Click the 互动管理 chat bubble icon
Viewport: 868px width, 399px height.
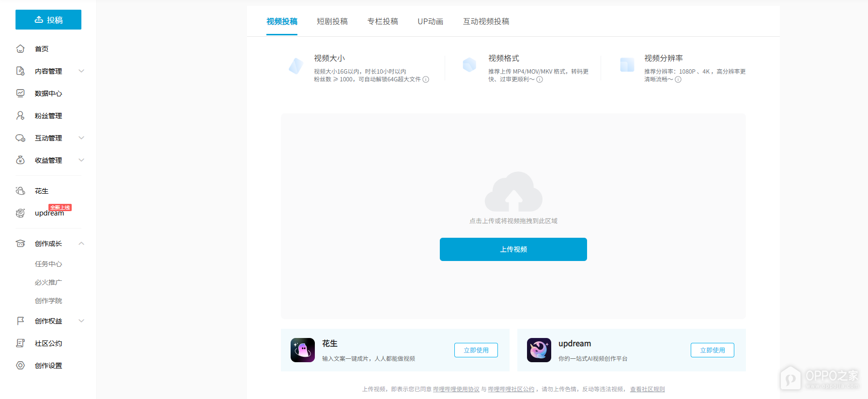pyautogui.click(x=20, y=138)
